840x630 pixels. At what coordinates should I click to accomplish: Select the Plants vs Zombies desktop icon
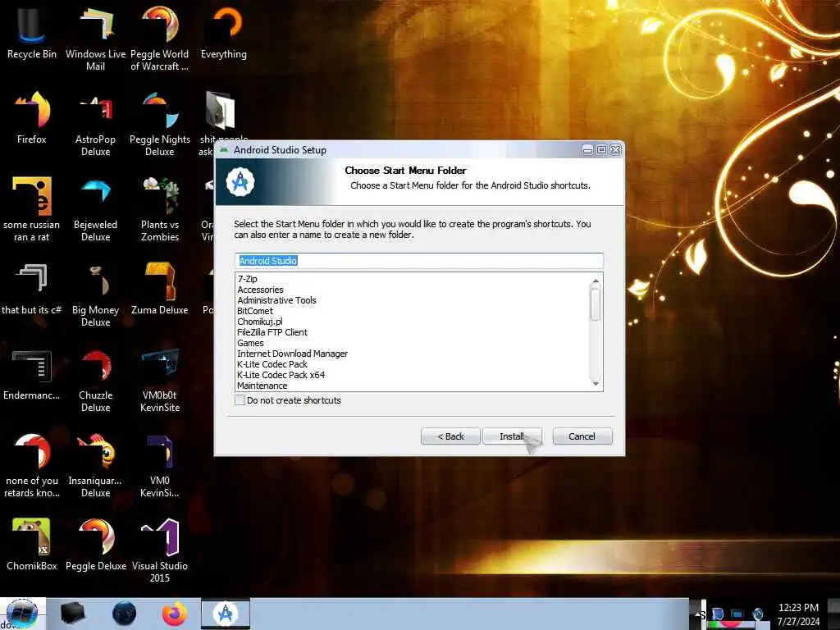[160, 208]
